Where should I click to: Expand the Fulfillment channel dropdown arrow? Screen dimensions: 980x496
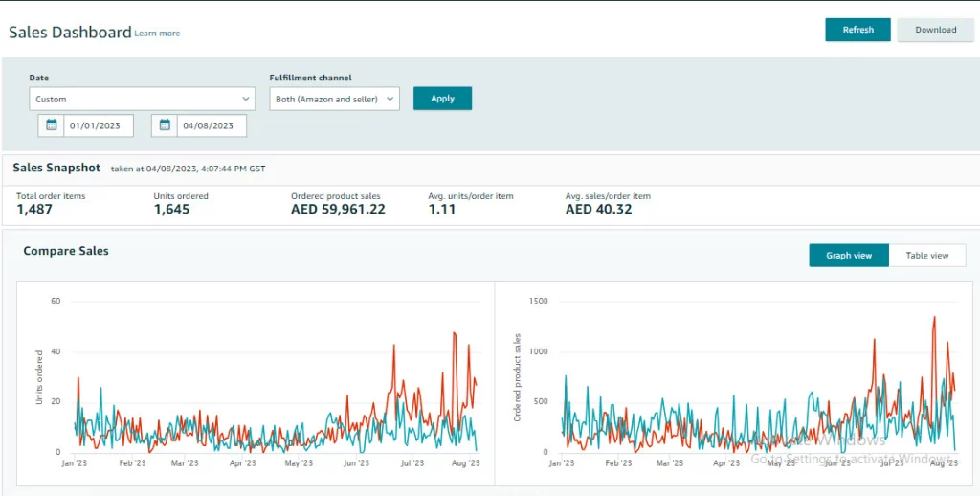tap(390, 99)
